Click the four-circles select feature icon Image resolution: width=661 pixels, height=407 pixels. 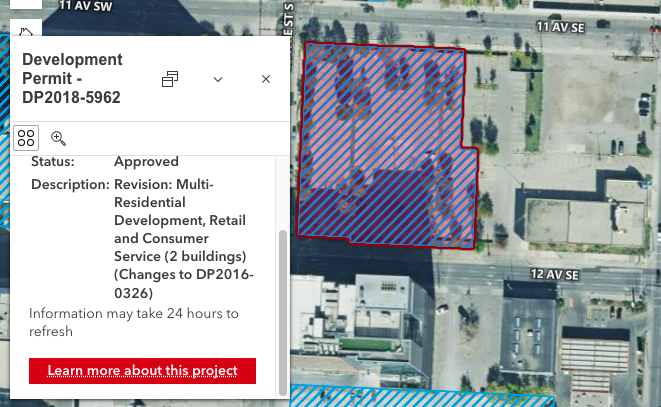tap(26, 138)
